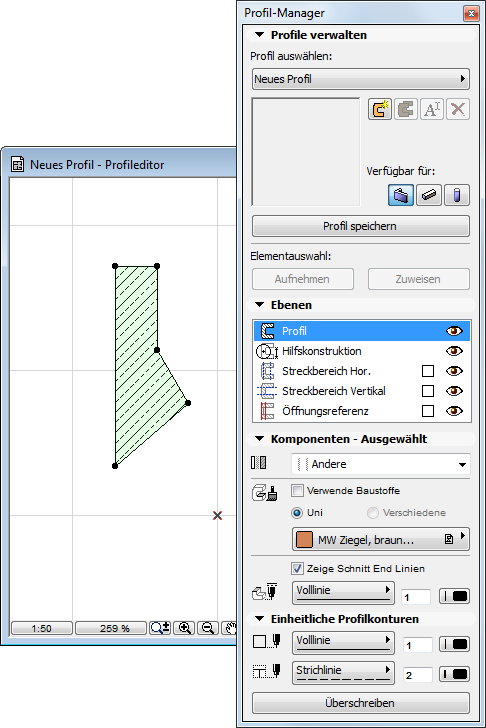Close the Profil-Manager palette

(471, 13)
